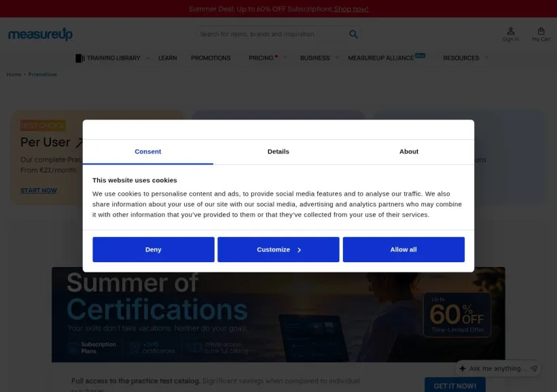The height and width of the screenshot is (392, 557).
Task: Open the Sign In account icon
Action: point(510,35)
